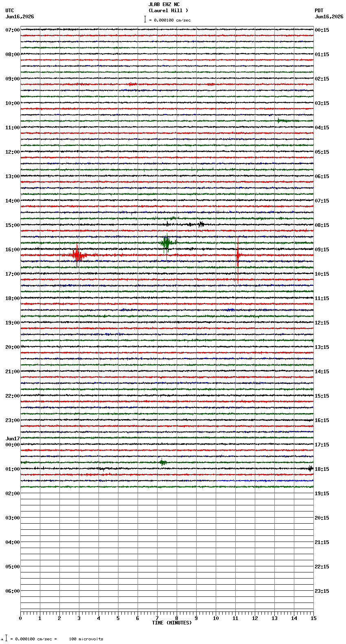Click the Jun17 date change label
Screen dimensions: 346x644
(x=13, y=439)
